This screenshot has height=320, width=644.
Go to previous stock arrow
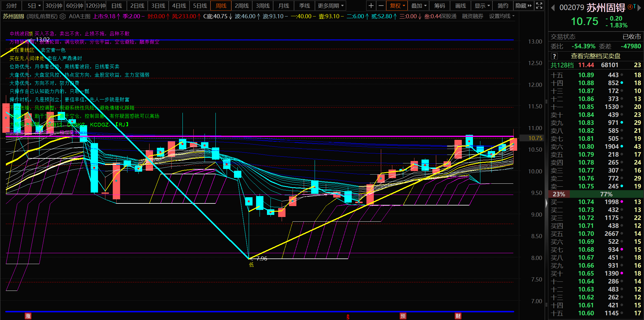tap(552, 8)
